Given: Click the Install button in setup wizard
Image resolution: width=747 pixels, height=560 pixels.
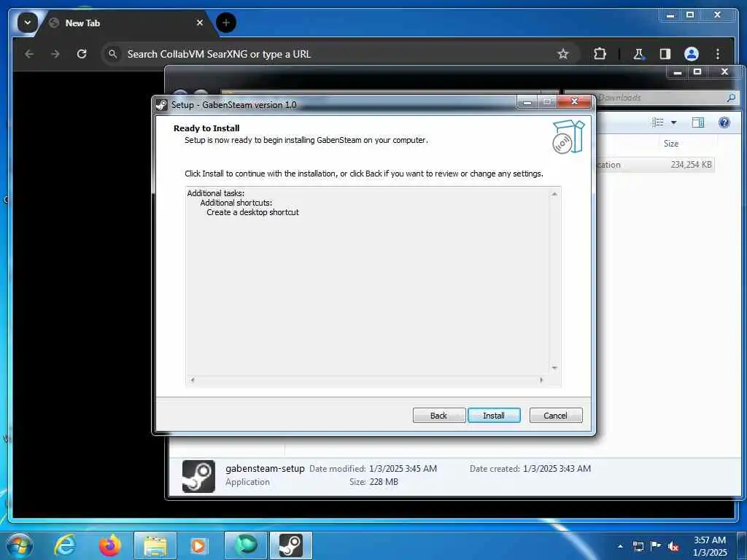Looking at the screenshot, I should [494, 415].
